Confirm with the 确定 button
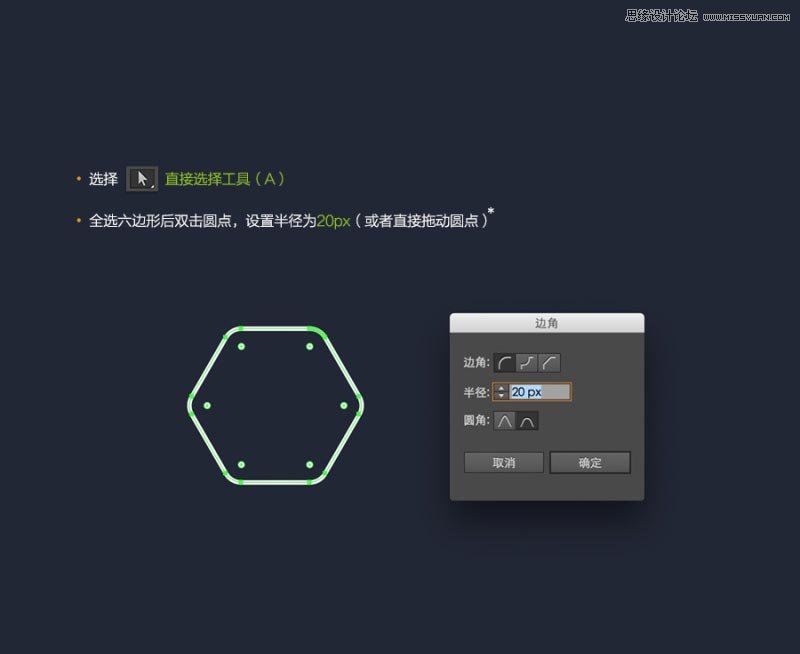Screen dimensions: 800x654 pyautogui.click(x=590, y=463)
